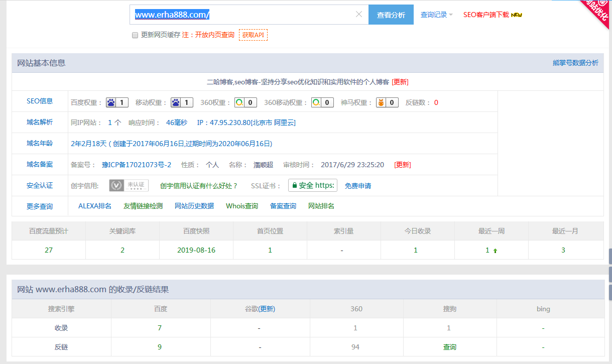Viewport: 612px width, 364px height.
Task: Click the 安全 https SSL button
Action: click(x=313, y=185)
